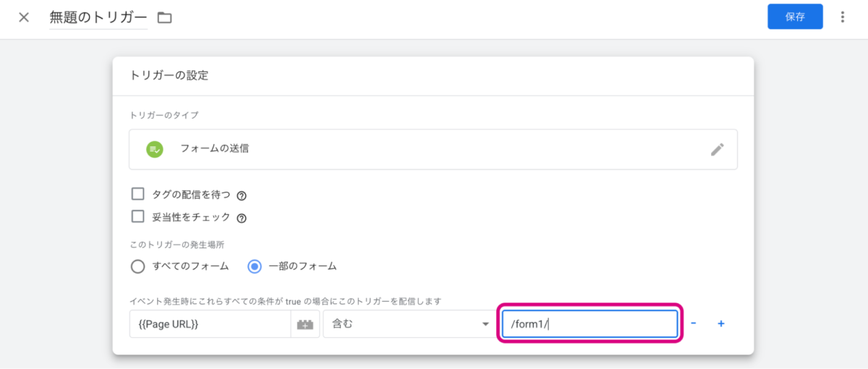This screenshot has width=868, height=369.
Task: Open the {{Page URL}} variable dropdown
Action: 210,324
